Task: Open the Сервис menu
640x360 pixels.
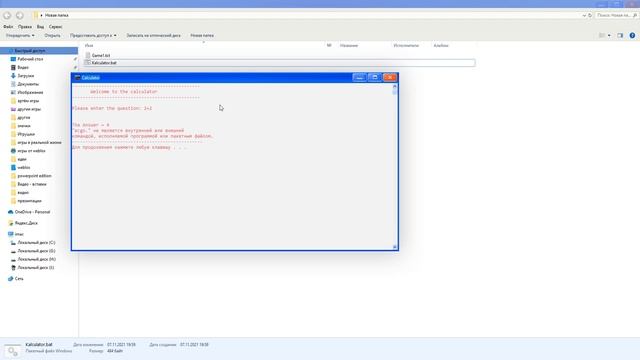Action: [x=56, y=27]
